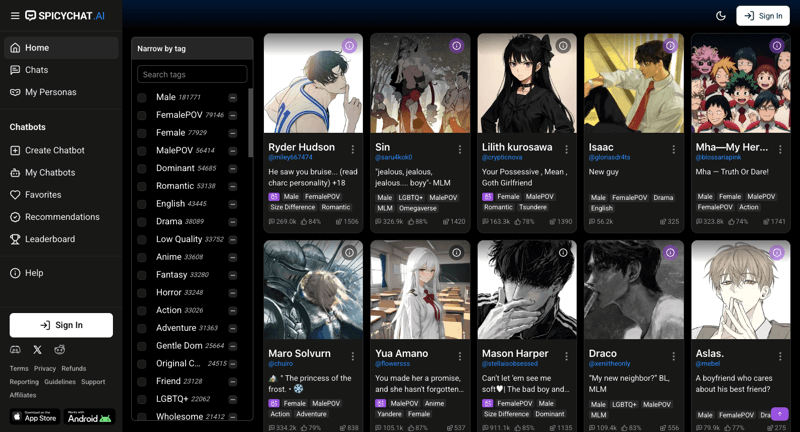Open the three-dot menu on the Sin card
Viewport: 800px width, 432px height.
[460, 150]
